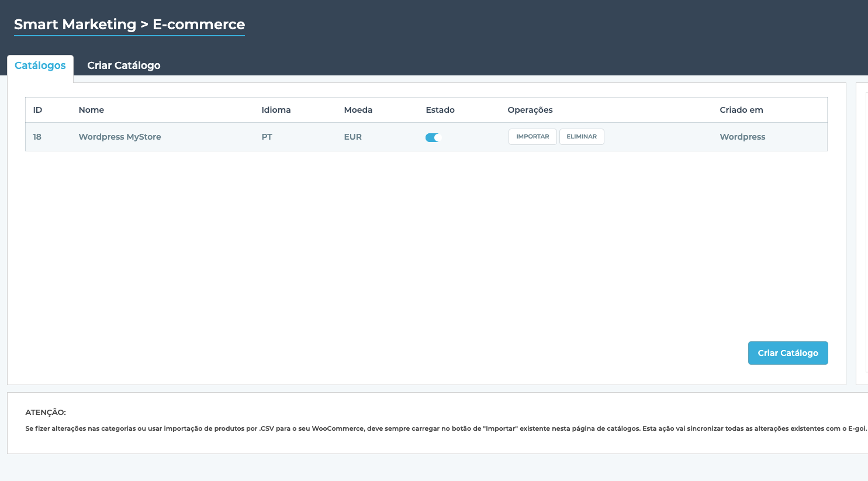Click the Smart Marketing > E-commerce heading
The width and height of the screenshot is (868, 481).
(x=129, y=25)
